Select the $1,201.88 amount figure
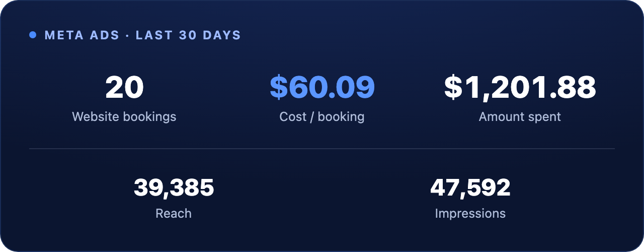Image resolution: width=644 pixels, height=252 pixels. (x=520, y=88)
